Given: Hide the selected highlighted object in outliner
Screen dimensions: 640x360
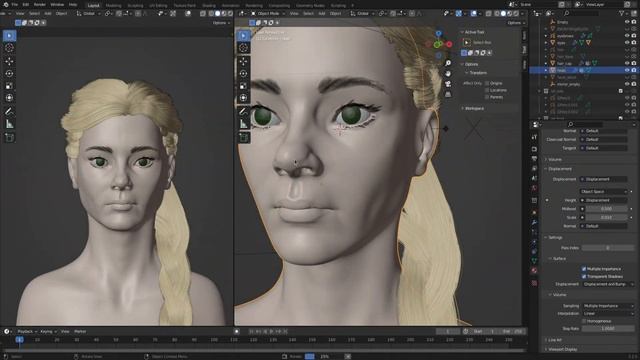Looking at the screenshot, I should coord(627,70).
